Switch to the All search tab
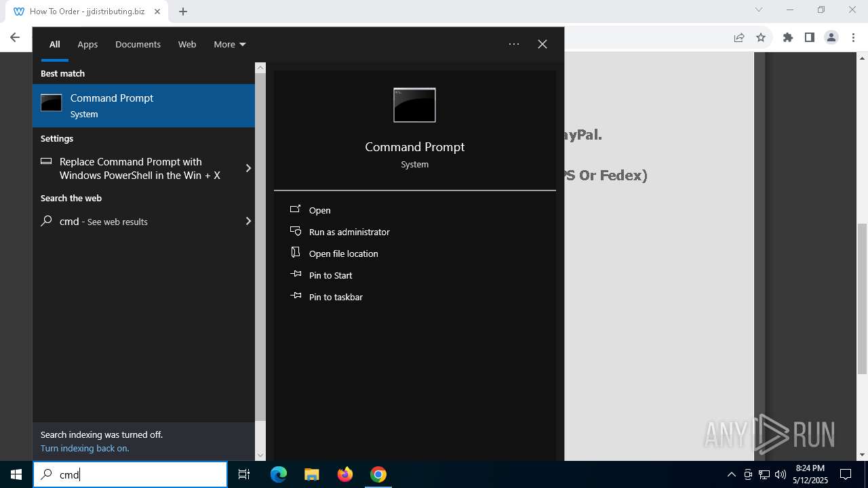The image size is (868, 488). 54,44
